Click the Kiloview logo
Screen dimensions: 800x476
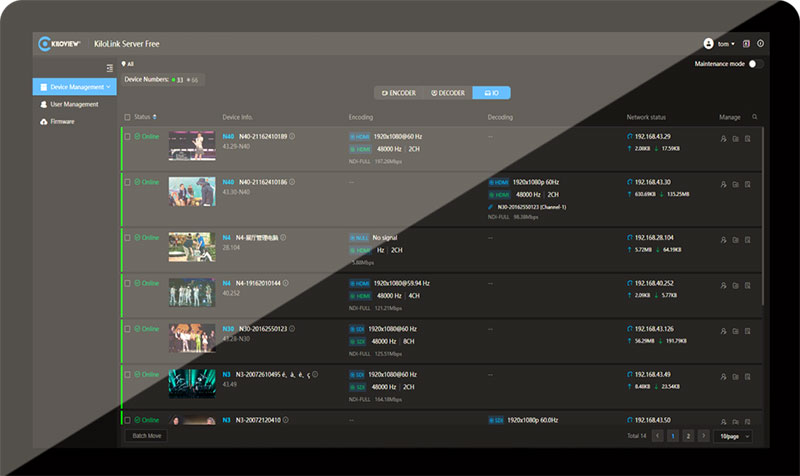pos(59,44)
